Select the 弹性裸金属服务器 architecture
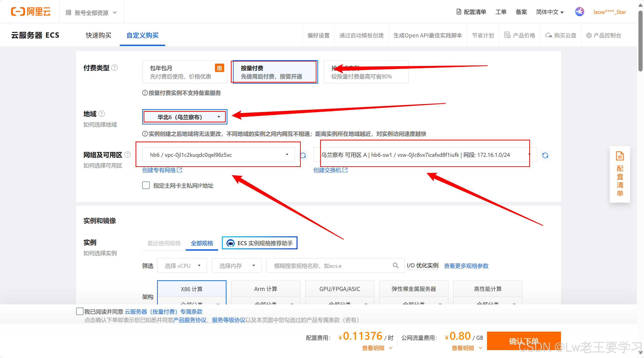This screenshot has height=358, width=644. [414, 289]
